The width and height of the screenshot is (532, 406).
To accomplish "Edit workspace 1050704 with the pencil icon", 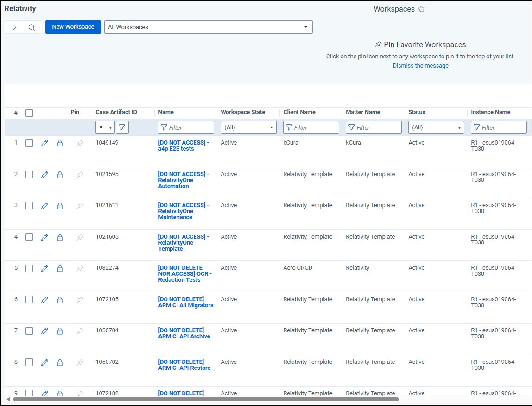I will 44,330.
